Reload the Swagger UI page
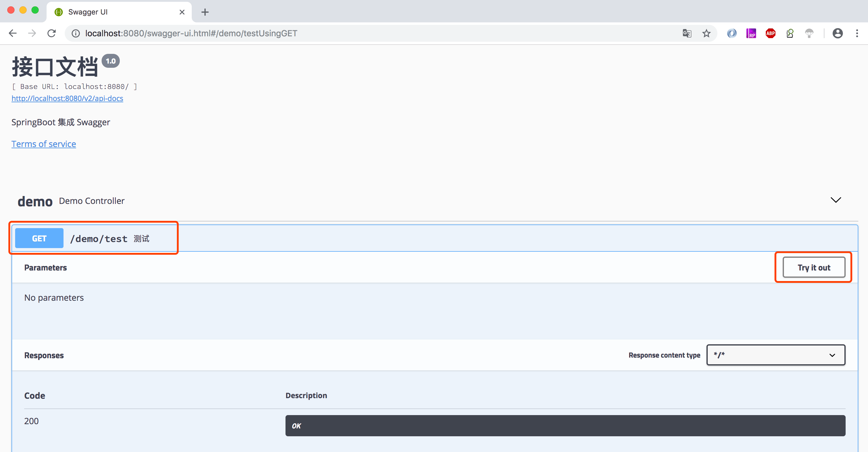The width and height of the screenshot is (868, 452). coord(51,33)
